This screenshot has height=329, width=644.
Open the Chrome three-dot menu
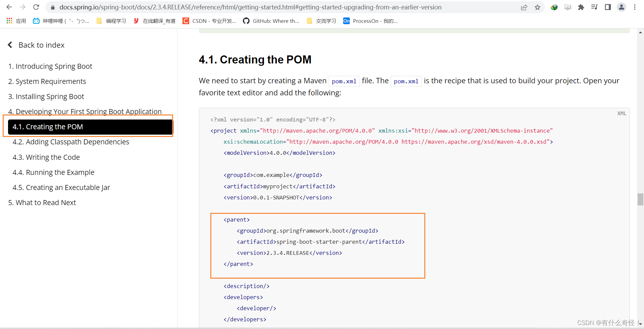click(635, 7)
